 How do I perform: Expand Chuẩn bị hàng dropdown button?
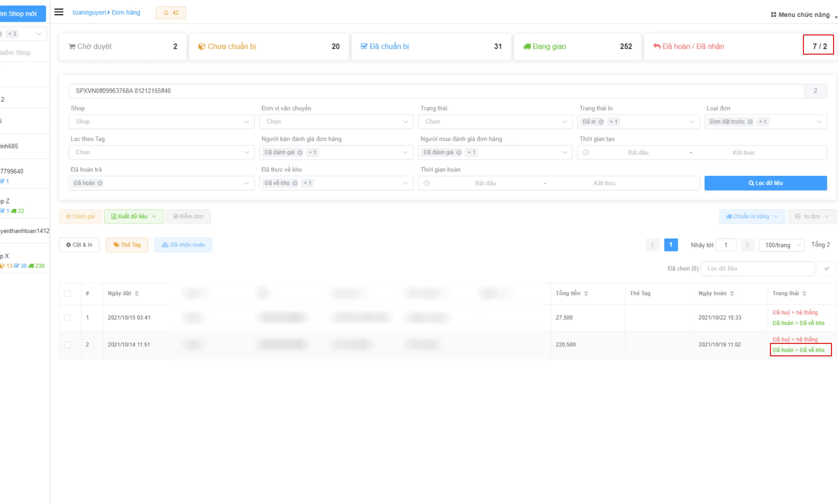[x=752, y=217]
